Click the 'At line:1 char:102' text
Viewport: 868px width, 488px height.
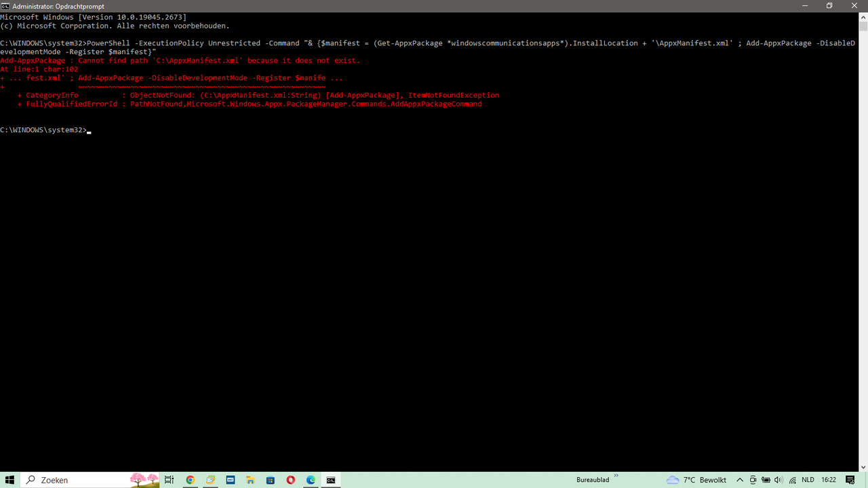[x=39, y=69]
